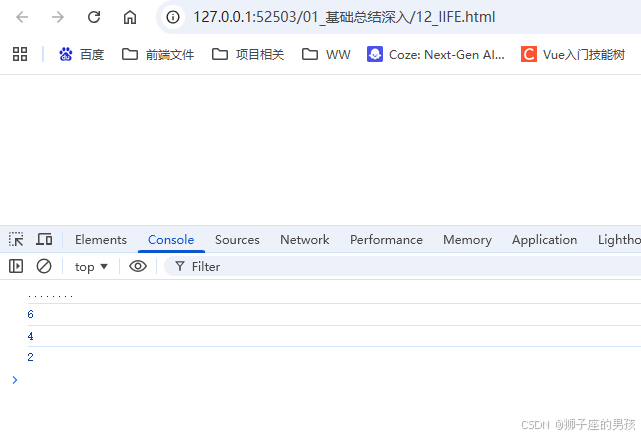Open the WW bookmark folder
641x436 pixels.
click(x=326, y=54)
